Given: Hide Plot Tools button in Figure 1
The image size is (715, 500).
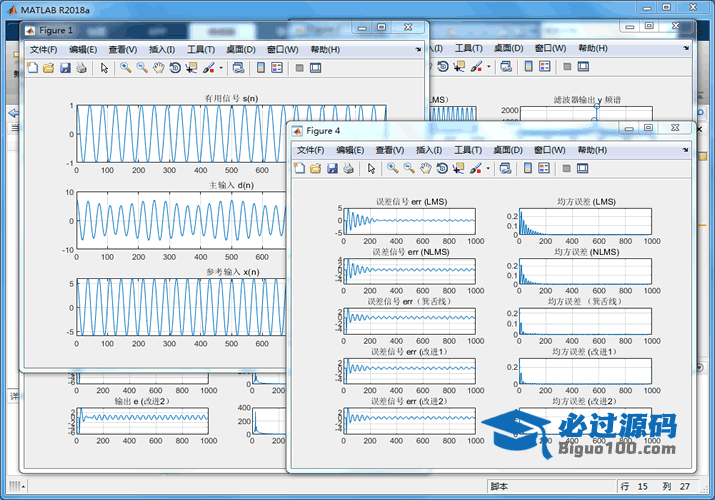Looking at the screenshot, I should [299, 68].
